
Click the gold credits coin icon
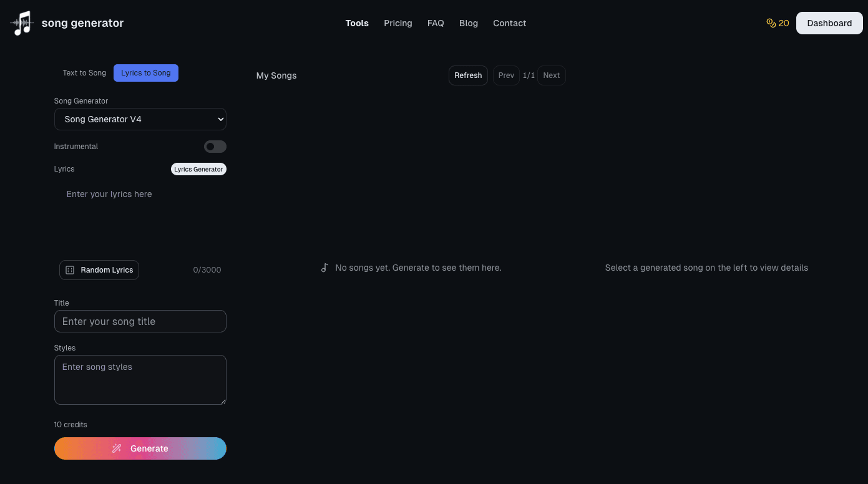pyautogui.click(x=771, y=23)
